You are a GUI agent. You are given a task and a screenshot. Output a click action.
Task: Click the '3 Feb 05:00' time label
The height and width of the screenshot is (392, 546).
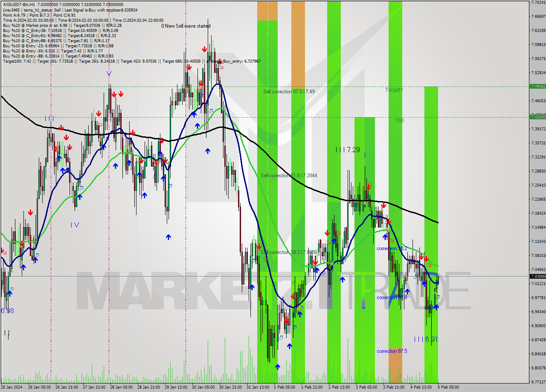366,387
